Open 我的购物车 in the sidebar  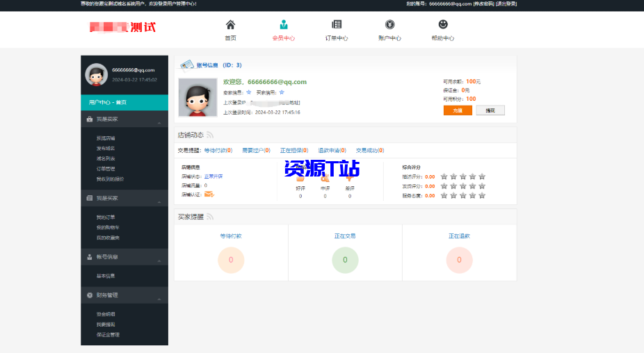108,227
